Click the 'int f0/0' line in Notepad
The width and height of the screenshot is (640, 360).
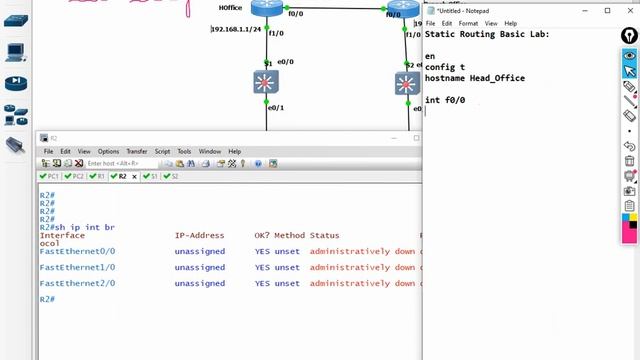tap(445, 100)
